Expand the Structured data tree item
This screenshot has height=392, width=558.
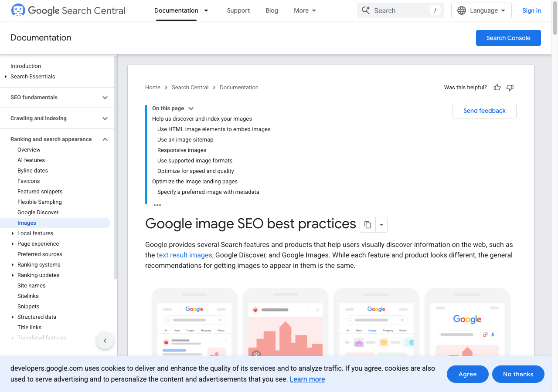[13, 317]
